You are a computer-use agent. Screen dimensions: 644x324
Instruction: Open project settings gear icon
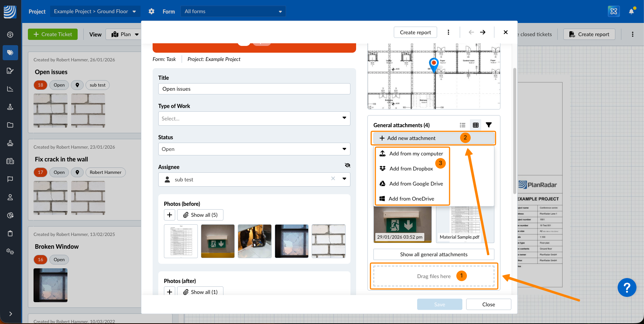point(151,11)
